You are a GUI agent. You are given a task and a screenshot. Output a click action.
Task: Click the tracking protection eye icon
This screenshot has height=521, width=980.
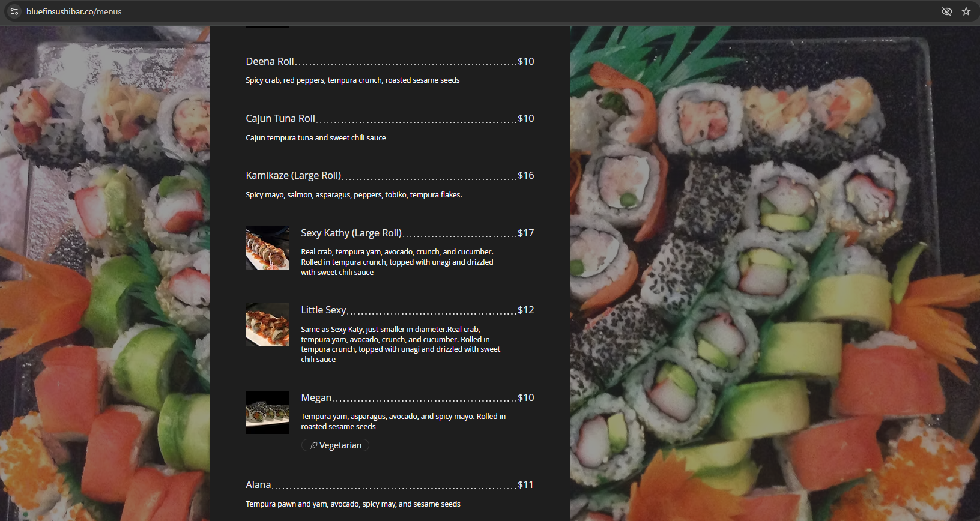[x=947, y=11]
